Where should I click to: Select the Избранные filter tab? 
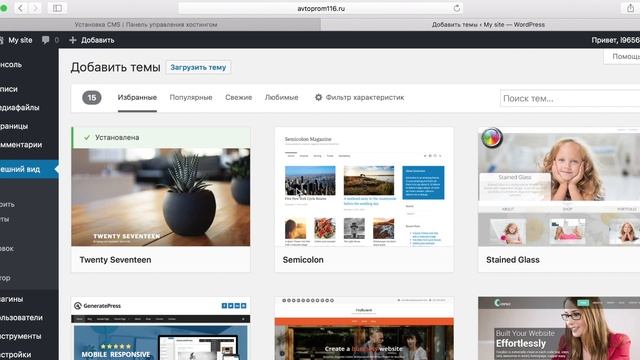[137, 98]
